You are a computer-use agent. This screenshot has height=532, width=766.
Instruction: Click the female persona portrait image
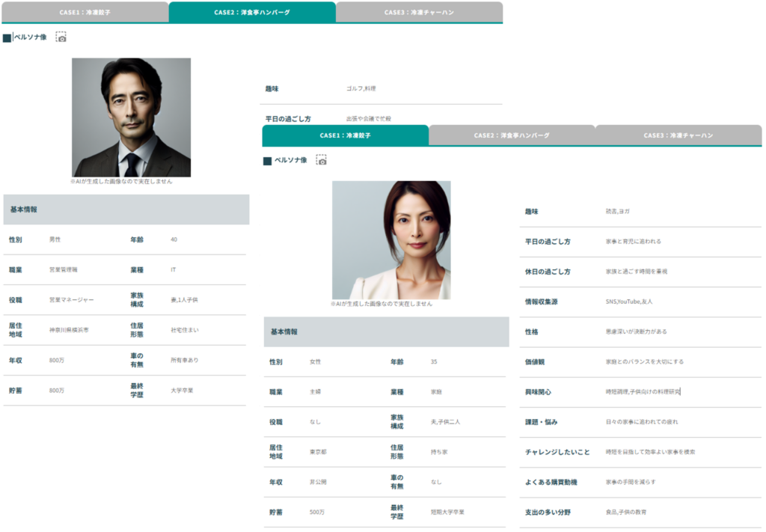point(391,240)
